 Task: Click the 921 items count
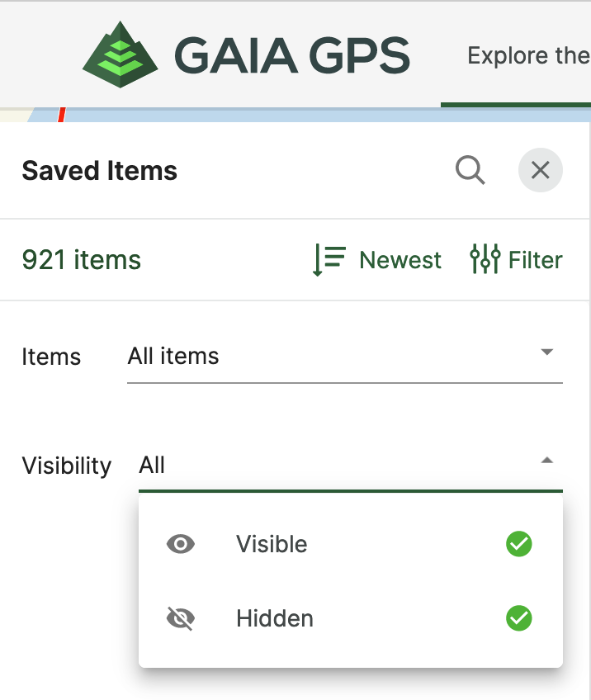tap(82, 260)
